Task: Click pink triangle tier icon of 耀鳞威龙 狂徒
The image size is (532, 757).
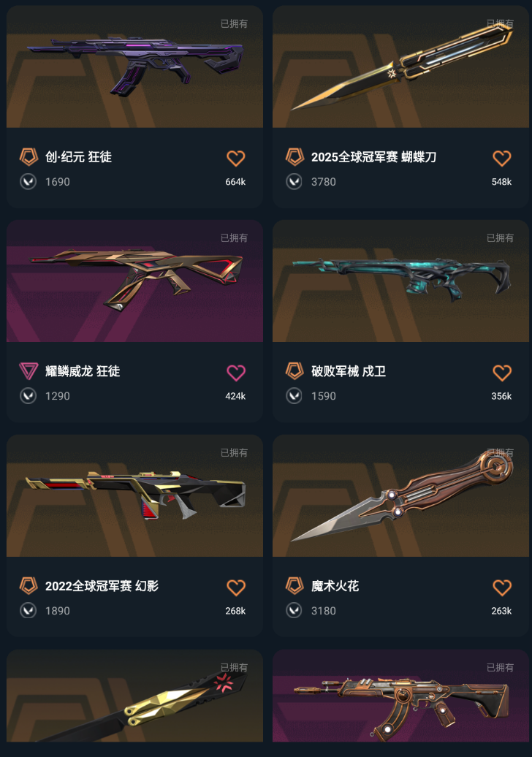Action: pos(28,371)
